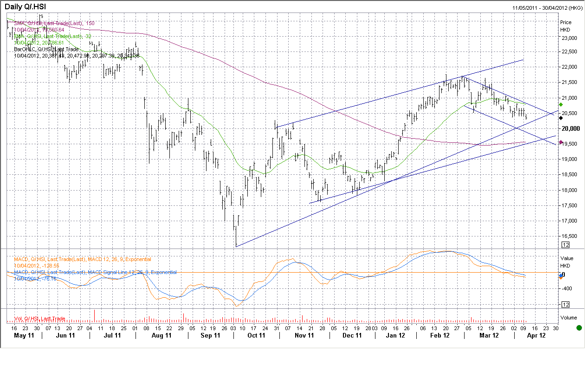Click the green status circle in bottom-right corner
This screenshot has height=370, width=588.
click(x=579, y=328)
